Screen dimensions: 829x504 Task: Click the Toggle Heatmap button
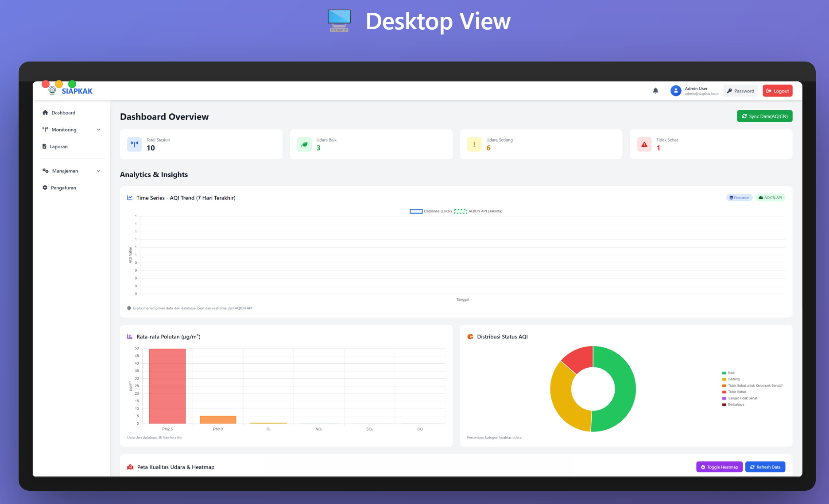(x=720, y=467)
